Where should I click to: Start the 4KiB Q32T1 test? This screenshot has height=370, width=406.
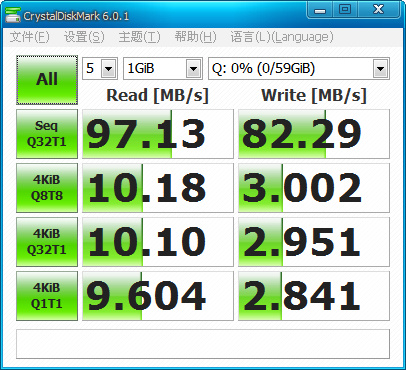pyautogui.click(x=47, y=242)
